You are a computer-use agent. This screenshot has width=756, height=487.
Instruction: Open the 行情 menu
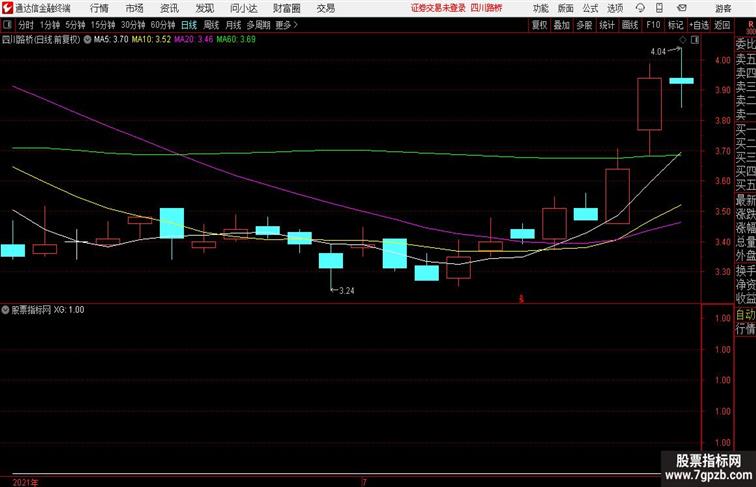pyautogui.click(x=99, y=8)
